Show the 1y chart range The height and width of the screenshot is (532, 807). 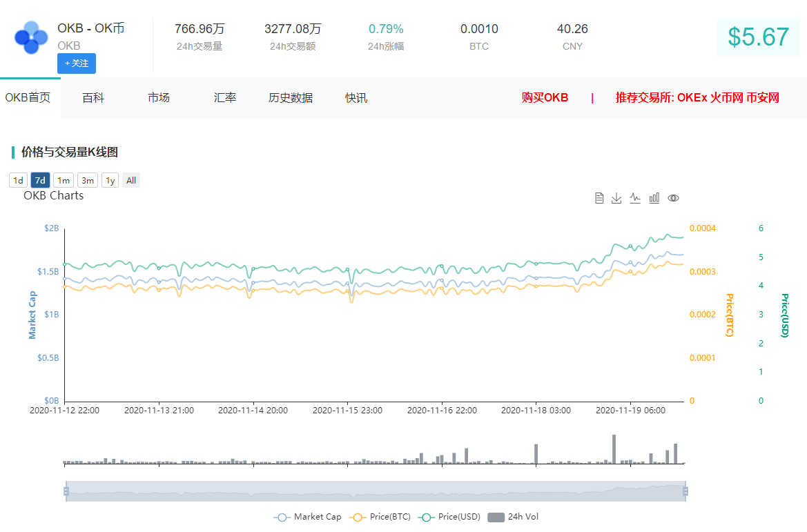click(110, 181)
